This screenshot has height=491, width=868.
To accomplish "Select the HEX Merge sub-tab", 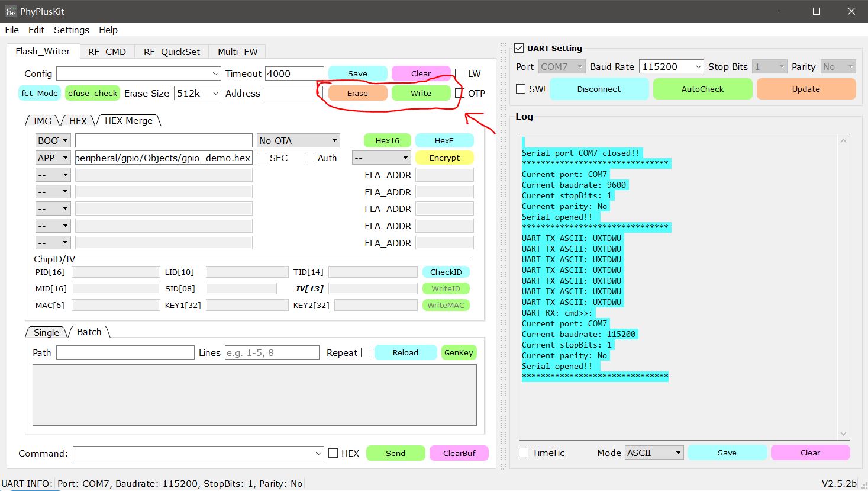I will [x=128, y=120].
